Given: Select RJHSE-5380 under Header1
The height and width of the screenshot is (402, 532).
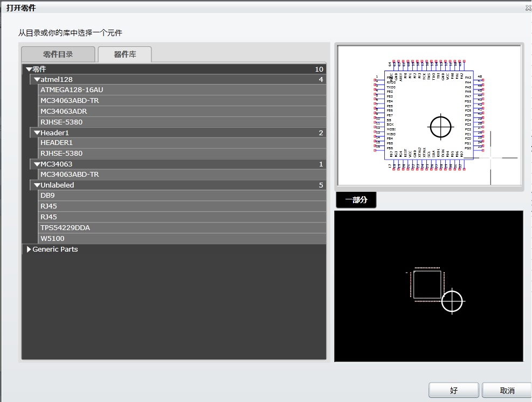Looking at the screenshot, I should pos(182,154).
